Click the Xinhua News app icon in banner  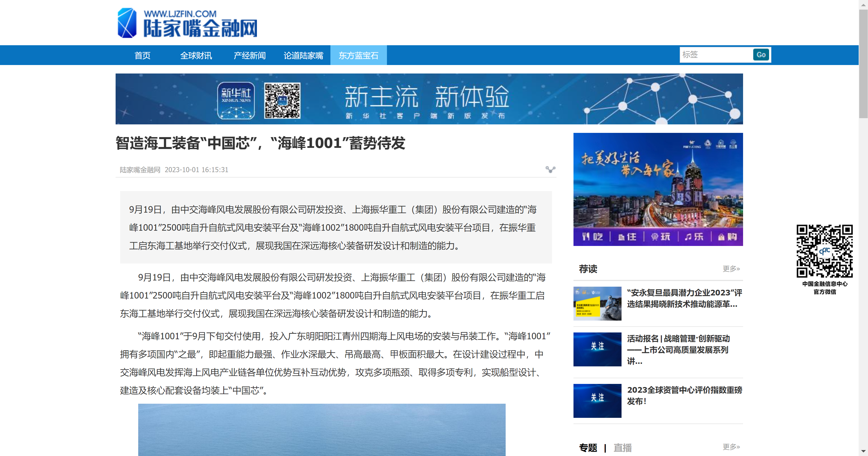coord(236,100)
